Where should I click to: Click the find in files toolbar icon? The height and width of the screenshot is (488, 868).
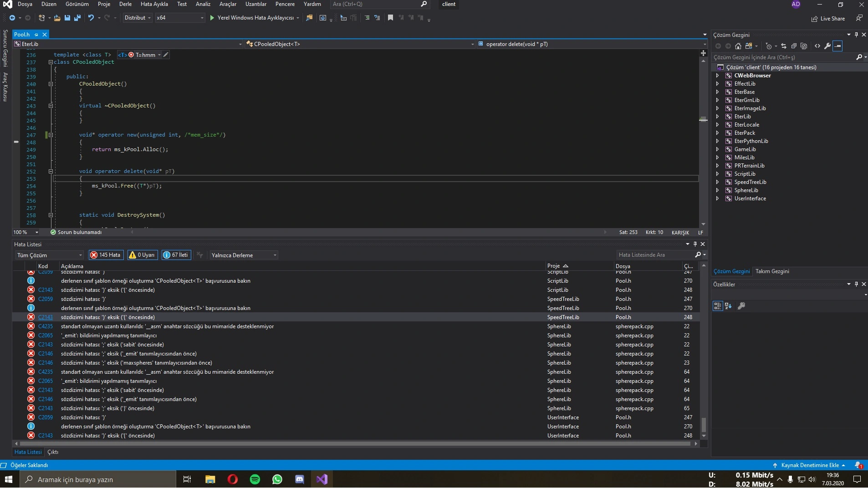pos(309,18)
